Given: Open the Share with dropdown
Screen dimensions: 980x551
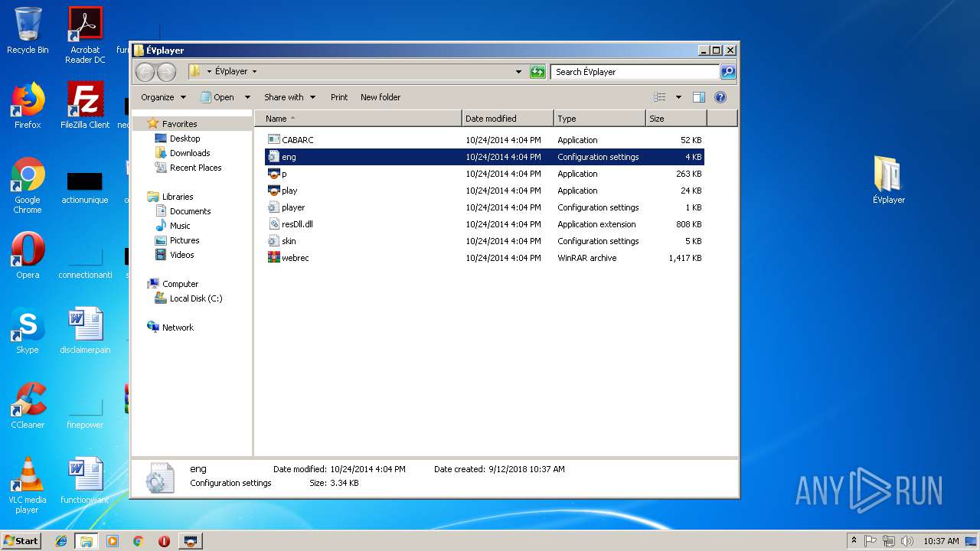Looking at the screenshot, I should click(x=289, y=97).
